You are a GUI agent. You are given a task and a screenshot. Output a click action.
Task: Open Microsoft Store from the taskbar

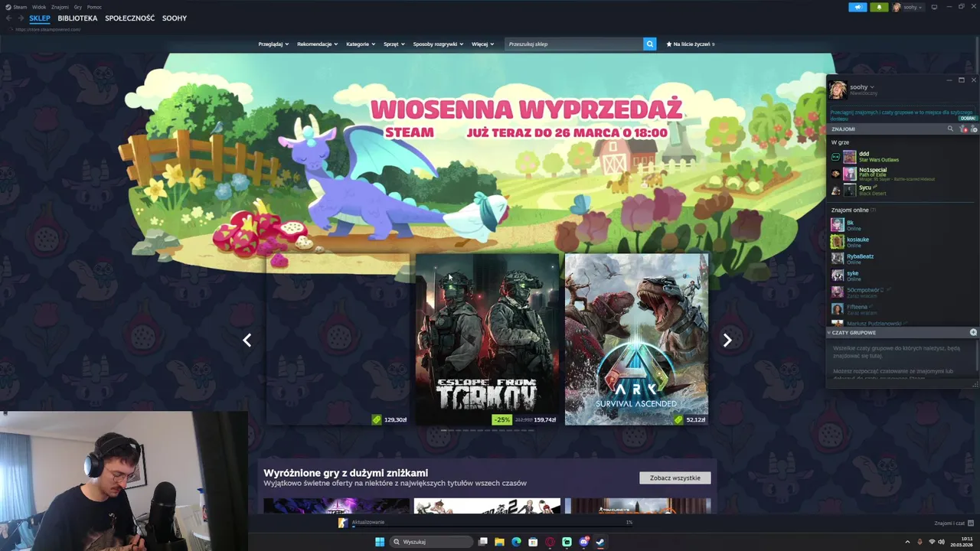533,542
